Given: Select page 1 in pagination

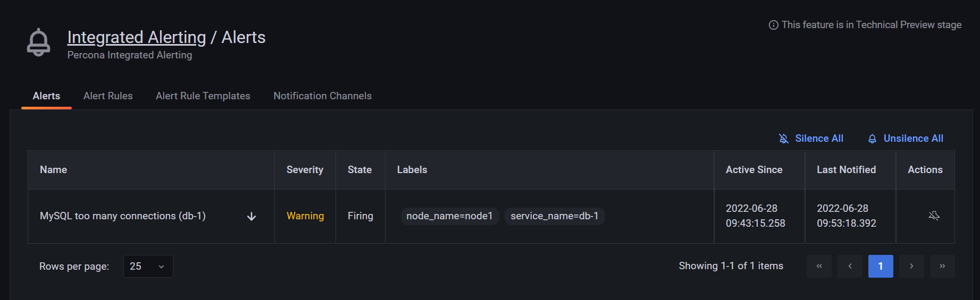Looking at the screenshot, I should pos(881,266).
